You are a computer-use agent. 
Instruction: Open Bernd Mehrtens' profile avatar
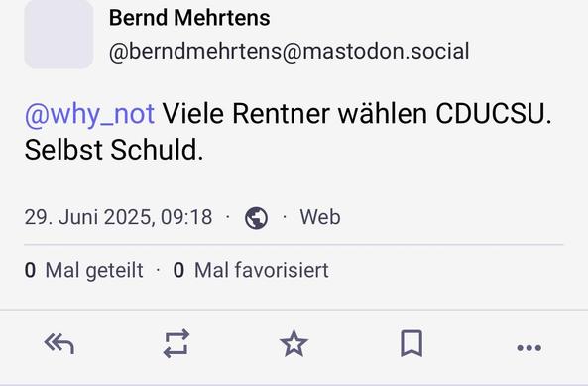click(x=59, y=34)
